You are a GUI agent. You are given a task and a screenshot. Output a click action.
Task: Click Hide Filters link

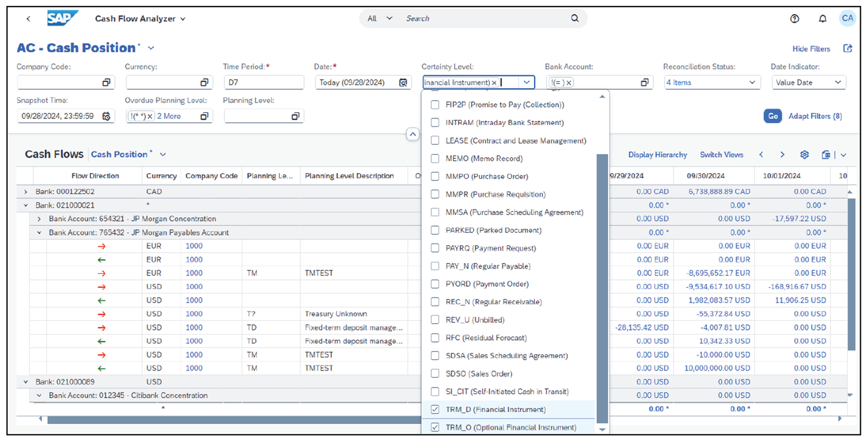(x=812, y=49)
